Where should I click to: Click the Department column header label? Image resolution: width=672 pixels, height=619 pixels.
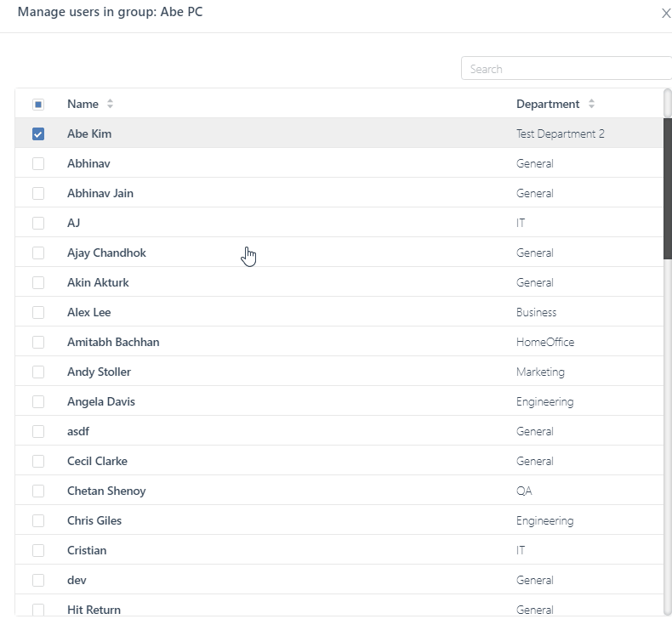click(x=548, y=104)
